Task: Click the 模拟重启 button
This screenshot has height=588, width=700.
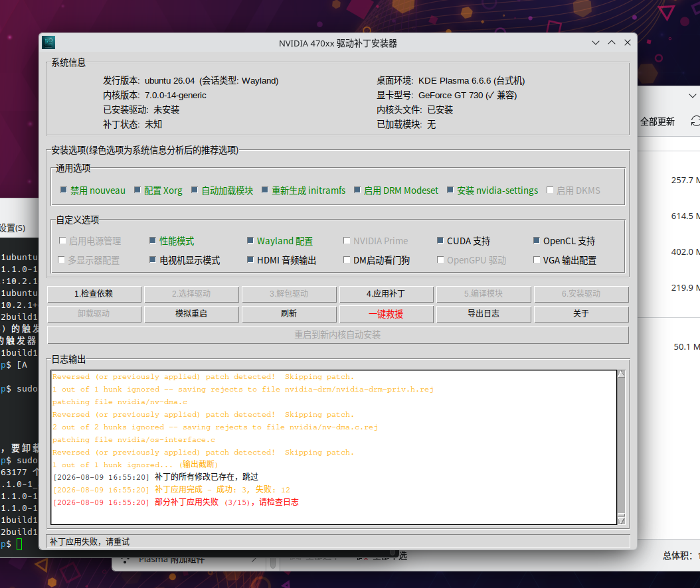Action: click(191, 314)
